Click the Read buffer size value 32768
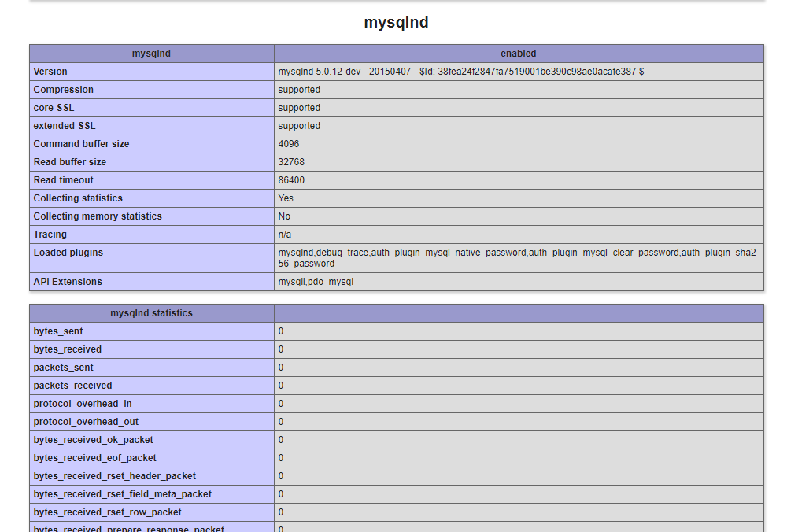The height and width of the screenshot is (532, 787). 291,162
